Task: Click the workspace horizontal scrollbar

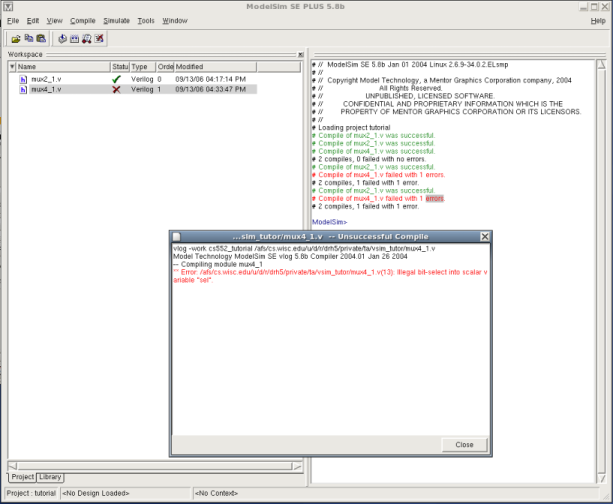Action: pyautogui.click(x=150, y=465)
